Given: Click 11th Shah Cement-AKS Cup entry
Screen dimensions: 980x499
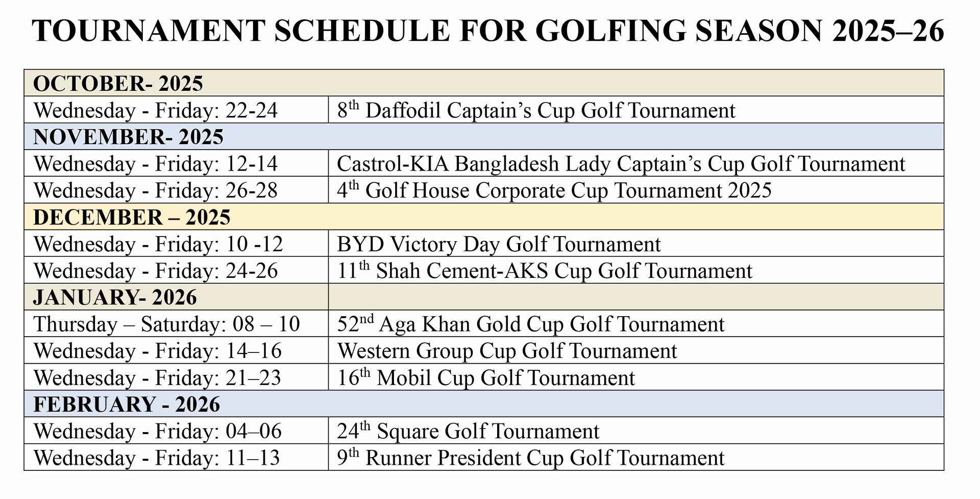Looking at the screenshot, I should (545, 271).
